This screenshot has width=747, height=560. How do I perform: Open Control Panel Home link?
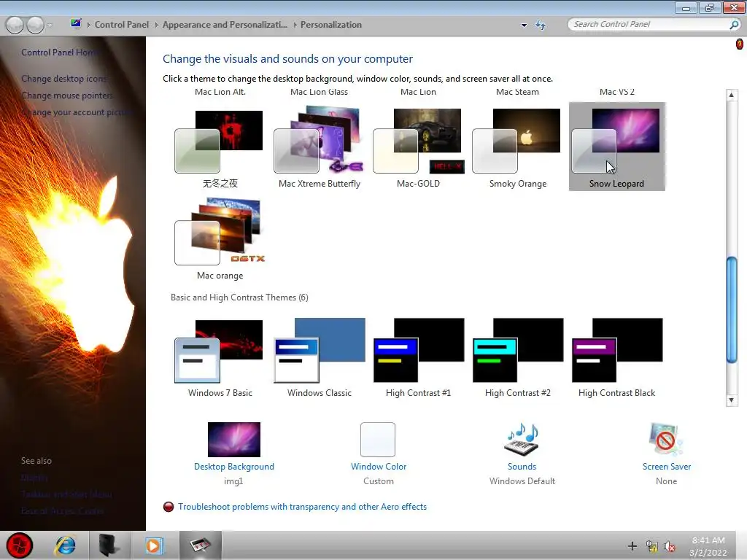61,52
